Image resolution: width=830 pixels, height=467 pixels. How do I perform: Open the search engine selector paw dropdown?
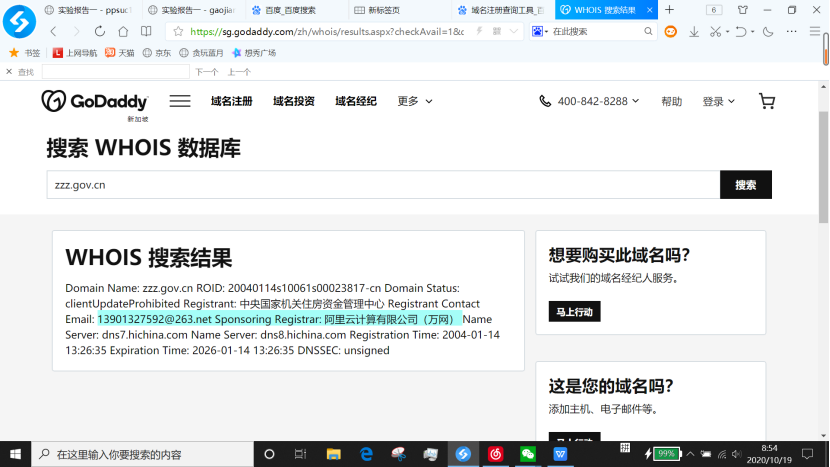539,31
